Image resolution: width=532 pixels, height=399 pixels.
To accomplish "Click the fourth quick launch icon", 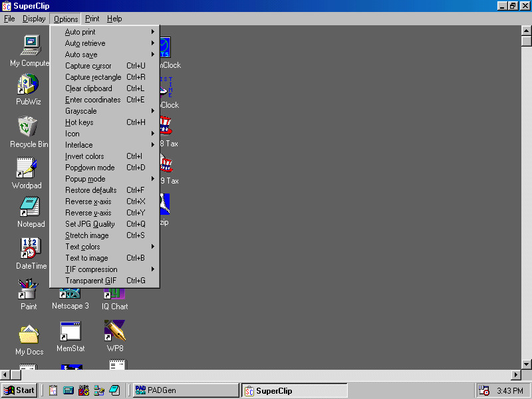I will [99, 390].
